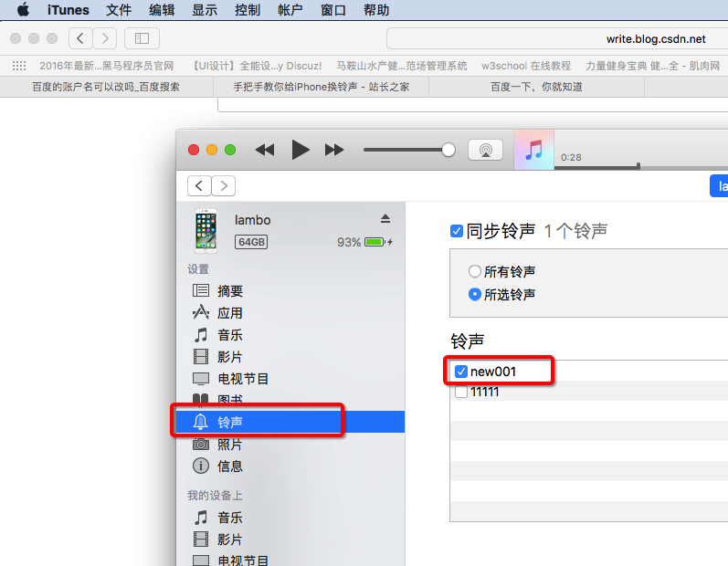Image resolution: width=728 pixels, height=566 pixels.
Task: Eject the lambo device
Action: click(x=385, y=218)
